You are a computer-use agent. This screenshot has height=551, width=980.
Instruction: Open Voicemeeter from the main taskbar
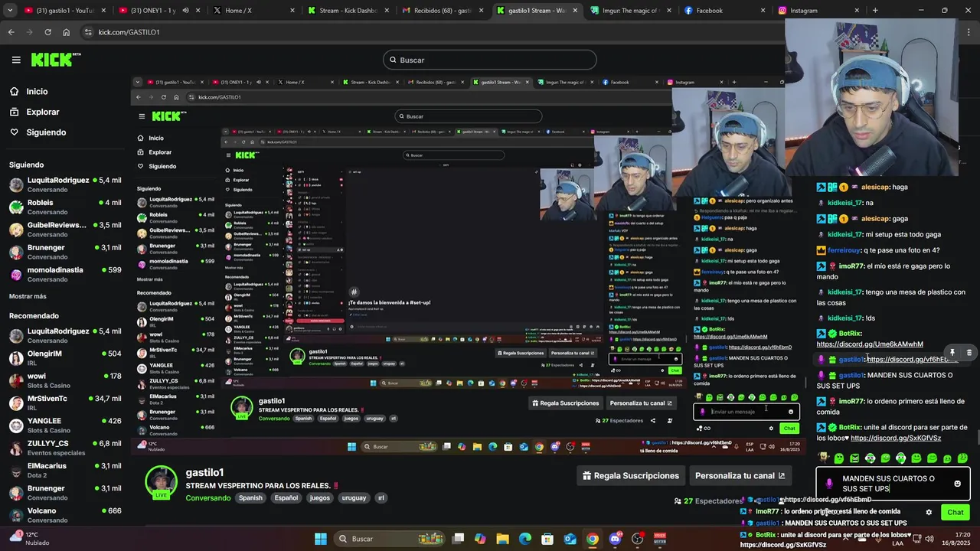[x=660, y=539]
